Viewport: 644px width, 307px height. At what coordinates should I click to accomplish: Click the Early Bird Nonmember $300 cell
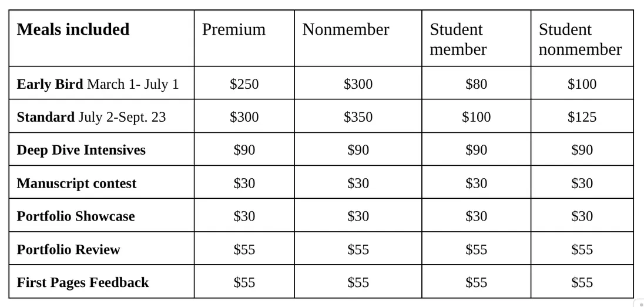pos(358,84)
